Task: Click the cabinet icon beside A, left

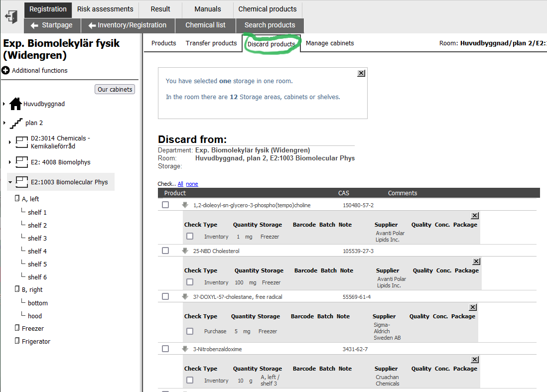Action: pyautogui.click(x=17, y=198)
